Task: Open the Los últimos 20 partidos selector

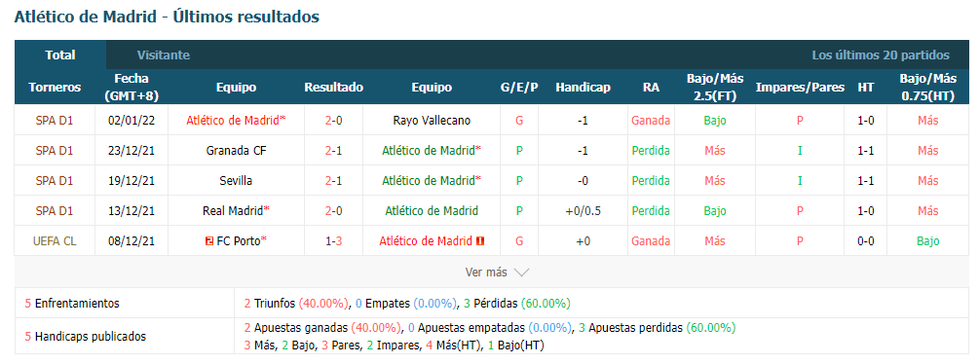Action: pyautogui.click(x=880, y=55)
